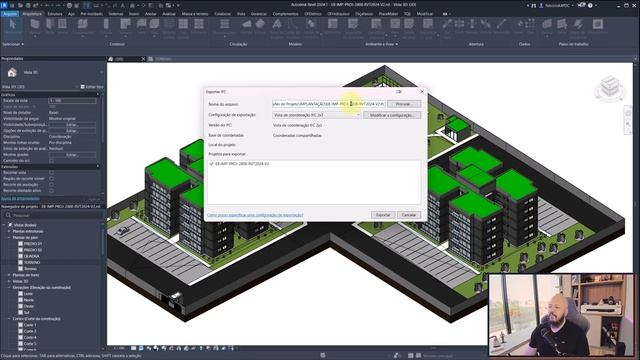Image resolution: width=640 pixels, height=360 pixels.
Task: Open the Corte 1 section view
Action: (x=30, y=325)
